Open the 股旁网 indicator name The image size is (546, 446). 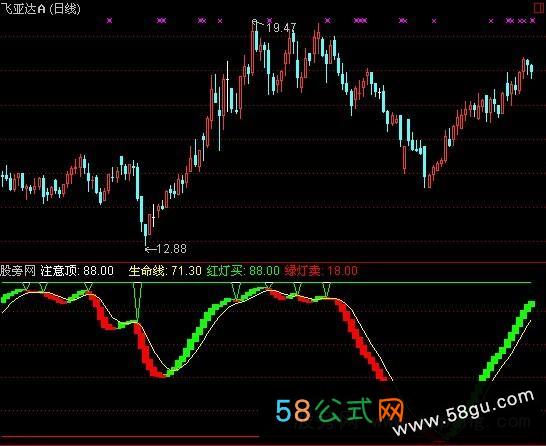18,271
